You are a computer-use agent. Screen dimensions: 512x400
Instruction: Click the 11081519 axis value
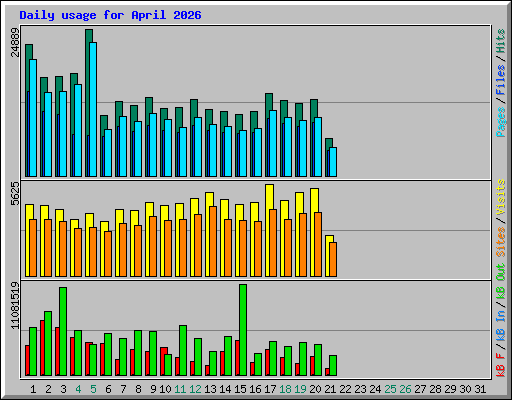[x=15, y=306]
